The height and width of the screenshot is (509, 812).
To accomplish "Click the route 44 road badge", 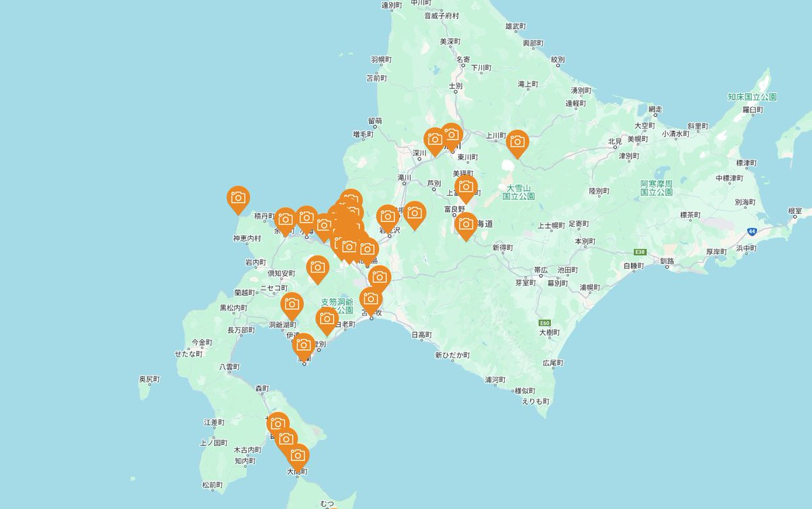I will pos(751,231).
